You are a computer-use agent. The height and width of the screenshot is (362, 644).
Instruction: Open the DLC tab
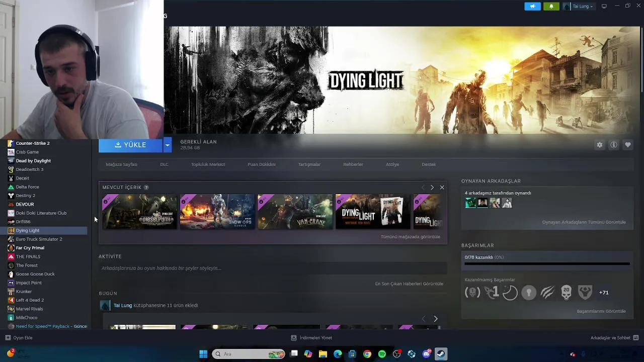[x=164, y=164]
